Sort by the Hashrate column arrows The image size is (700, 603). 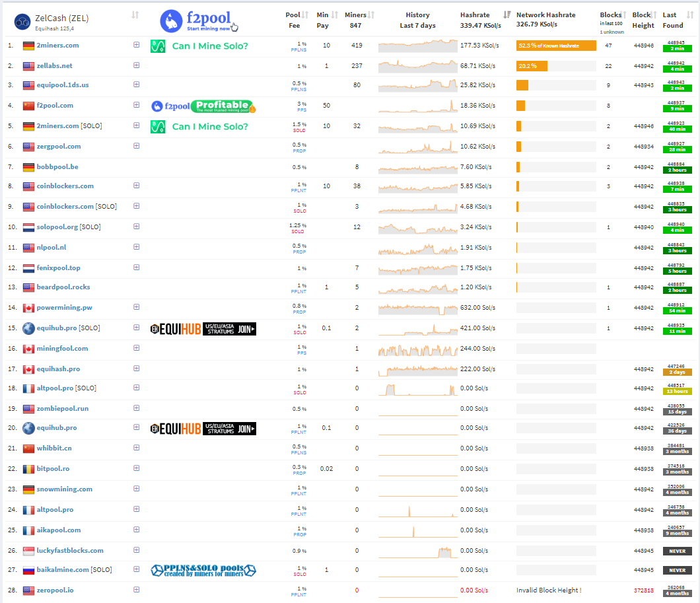507,15
